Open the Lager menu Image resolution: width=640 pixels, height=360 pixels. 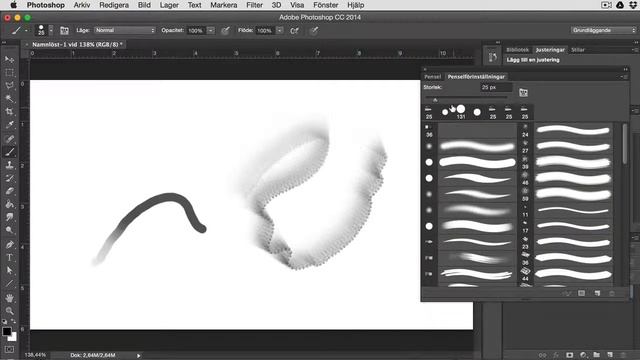point(169,5)
